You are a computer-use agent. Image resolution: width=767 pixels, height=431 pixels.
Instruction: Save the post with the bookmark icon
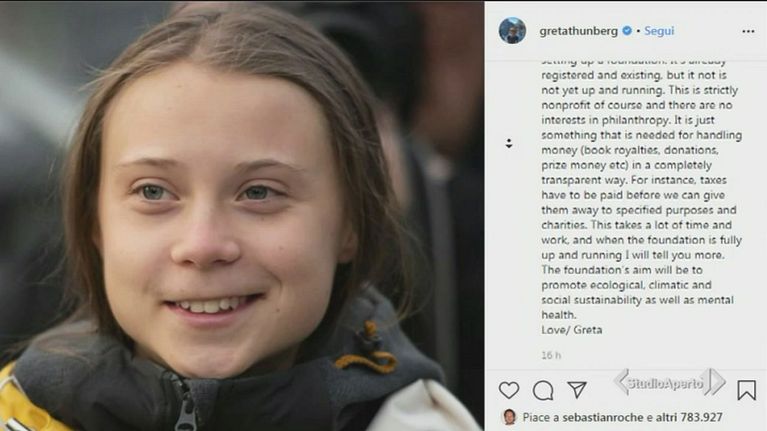(x=746, y=390)
